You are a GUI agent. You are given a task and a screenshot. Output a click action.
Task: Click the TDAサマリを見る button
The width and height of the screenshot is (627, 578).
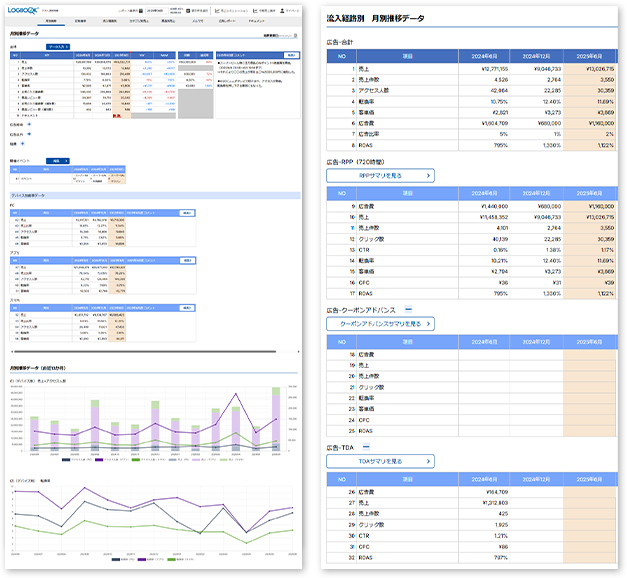pyautogui.click(x=379, y=461)
